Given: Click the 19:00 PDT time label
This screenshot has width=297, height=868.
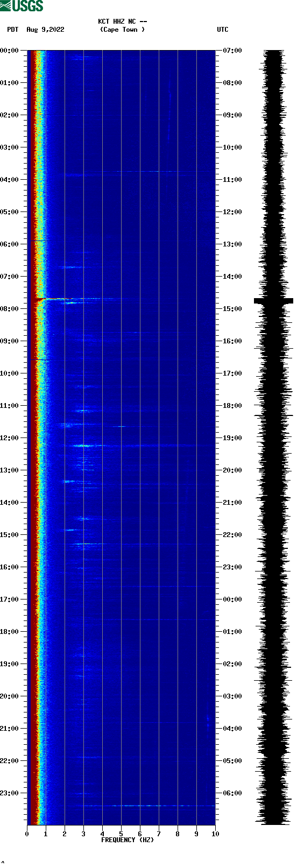Looking at the screenshot, I should (10, 664).
